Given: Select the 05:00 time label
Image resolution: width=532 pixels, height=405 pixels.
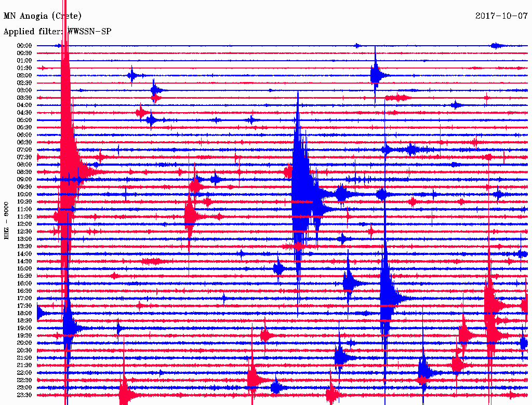Looking at the screenshot, I should click(x=24, y=120).
